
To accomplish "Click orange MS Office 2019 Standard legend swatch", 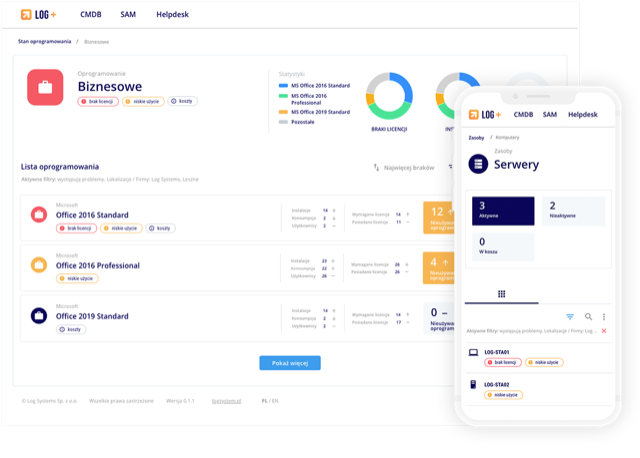I will 283,112.
